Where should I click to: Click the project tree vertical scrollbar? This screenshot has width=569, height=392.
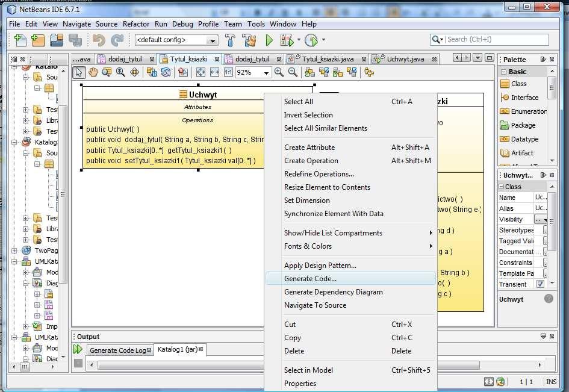(x=63, y=194)
